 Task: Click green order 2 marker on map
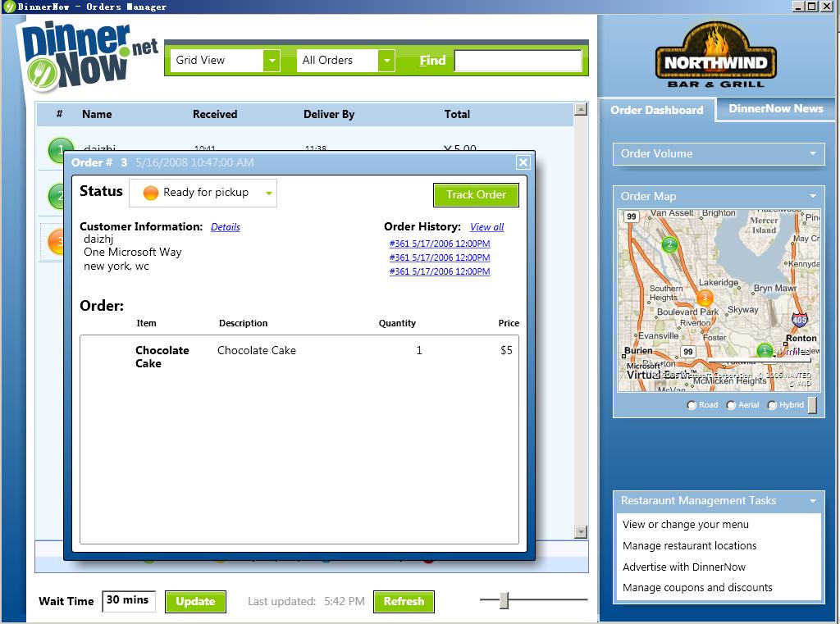669,245
